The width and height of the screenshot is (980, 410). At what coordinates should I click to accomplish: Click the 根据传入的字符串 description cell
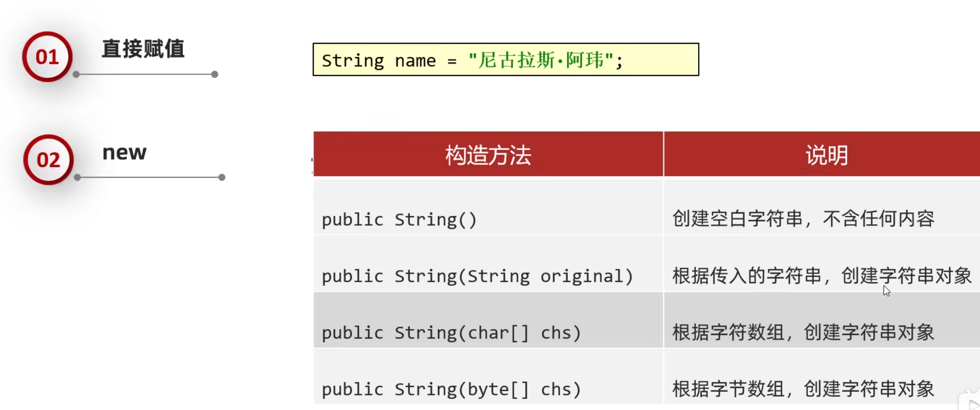click(821, 276)
